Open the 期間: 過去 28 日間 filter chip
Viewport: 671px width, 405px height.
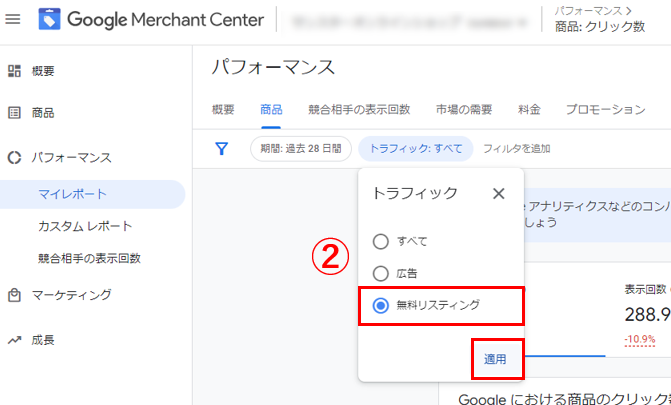[301, 149]
